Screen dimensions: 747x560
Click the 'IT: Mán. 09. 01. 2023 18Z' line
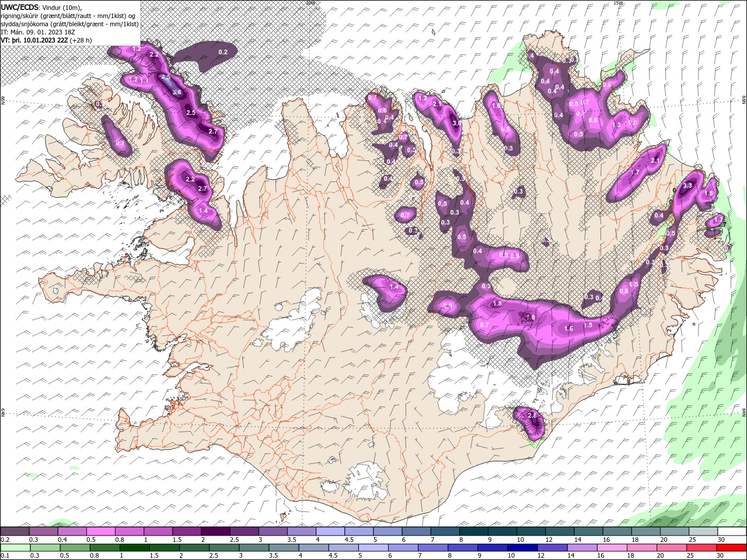[37, 32]
